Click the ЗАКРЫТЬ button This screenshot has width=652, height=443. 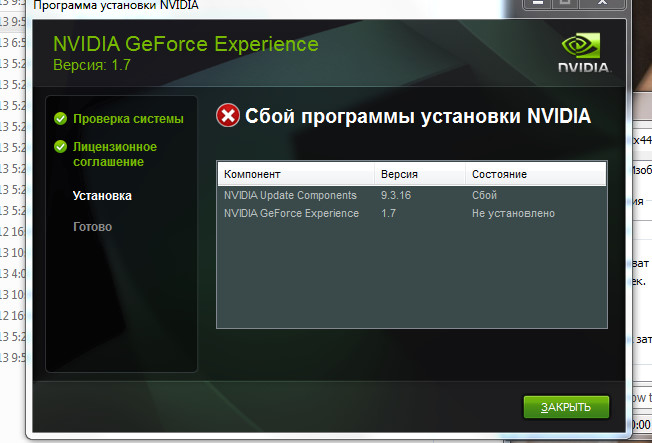(566, 407)
